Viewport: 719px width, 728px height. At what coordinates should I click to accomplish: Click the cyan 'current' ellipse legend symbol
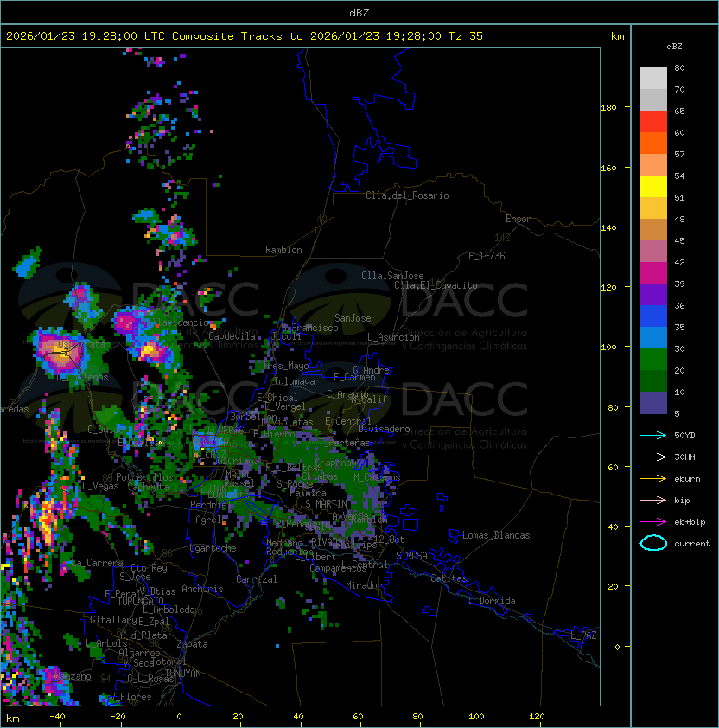653,543
